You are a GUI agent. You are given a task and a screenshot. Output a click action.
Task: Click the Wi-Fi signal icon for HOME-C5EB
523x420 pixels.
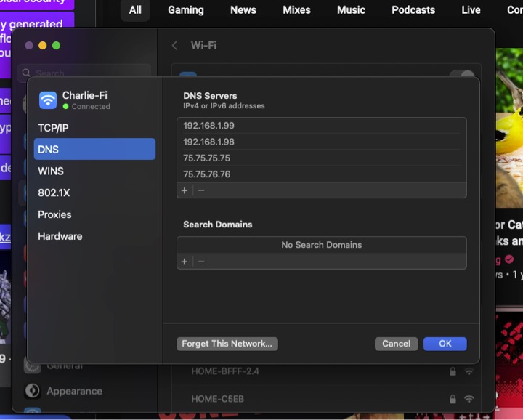point(469,399)
